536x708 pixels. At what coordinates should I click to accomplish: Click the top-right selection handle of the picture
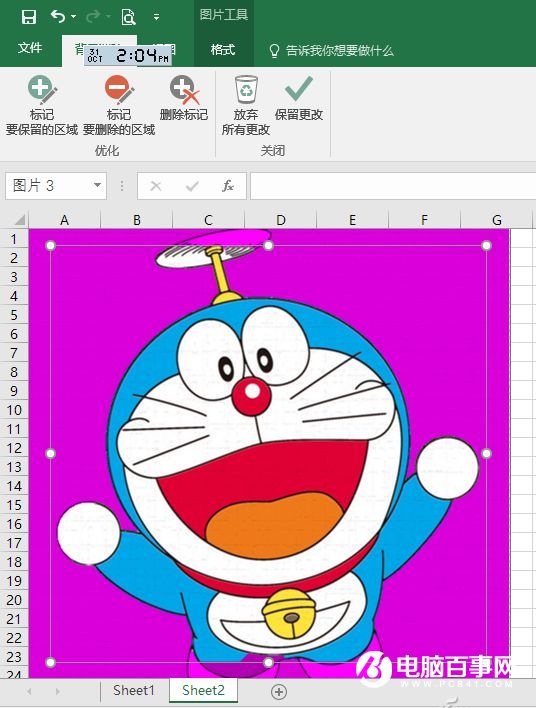tap(486, 246)
